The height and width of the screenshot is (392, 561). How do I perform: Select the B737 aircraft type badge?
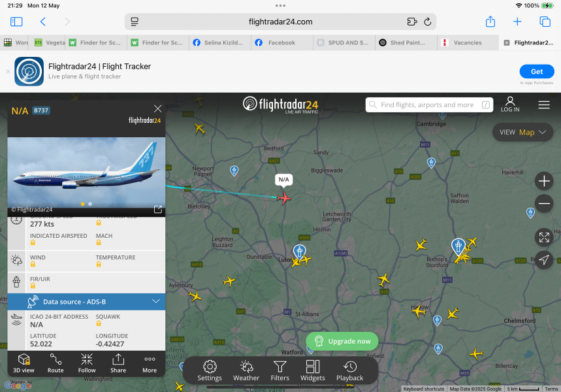tap(40, 110)
